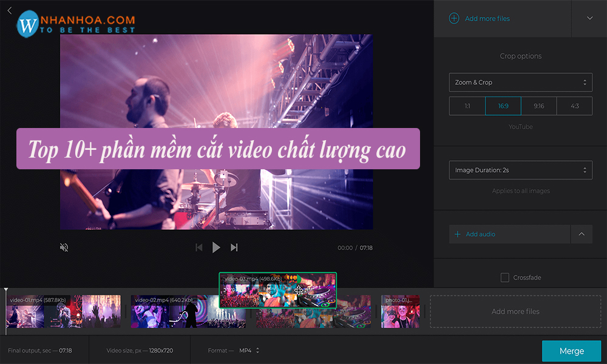Skip to the previous clip
This screenshot has width=607, height=364.
(x=199, y=247)
